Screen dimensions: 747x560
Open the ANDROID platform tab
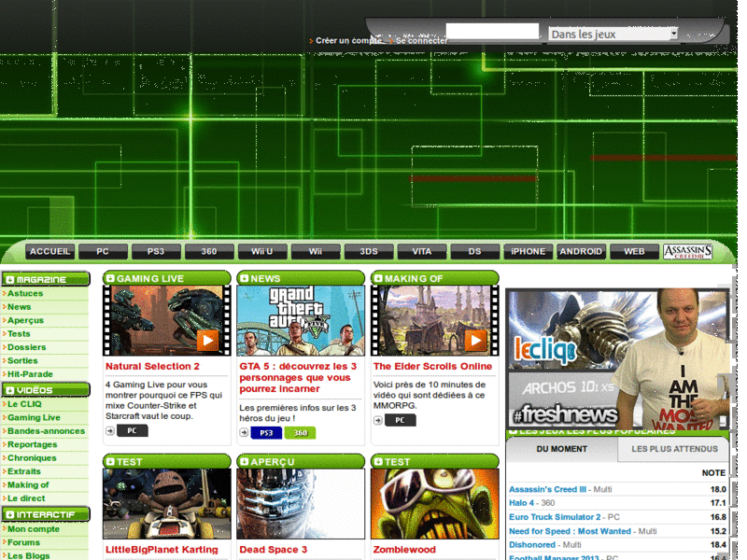(x=581, y=251)
